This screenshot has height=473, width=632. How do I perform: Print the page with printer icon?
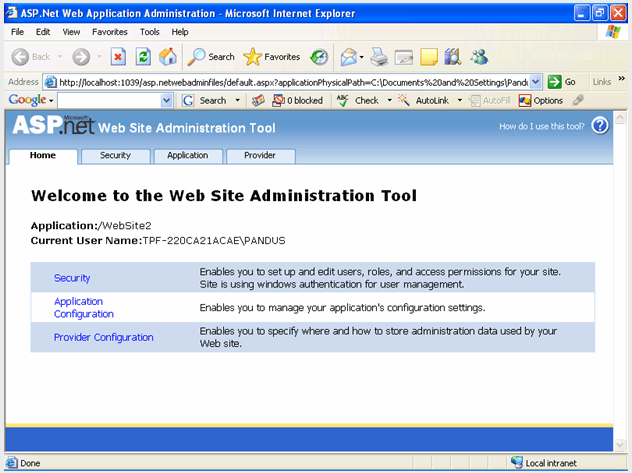(x=379, y=57)
